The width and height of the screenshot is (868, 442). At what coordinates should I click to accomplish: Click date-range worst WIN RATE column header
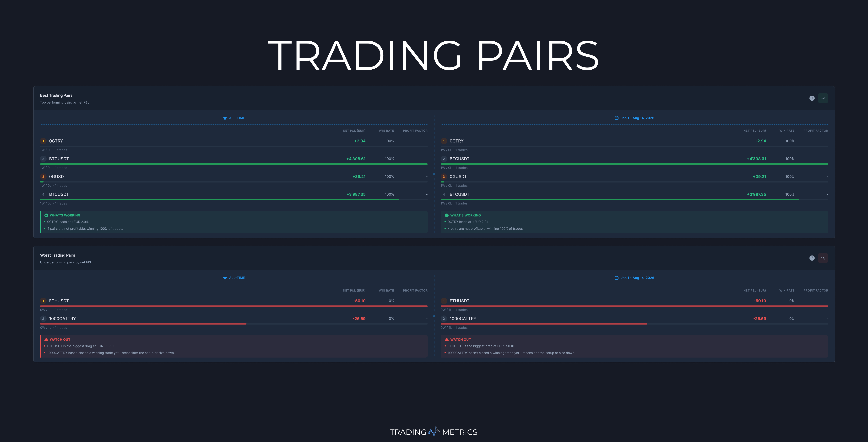(787, 291)
